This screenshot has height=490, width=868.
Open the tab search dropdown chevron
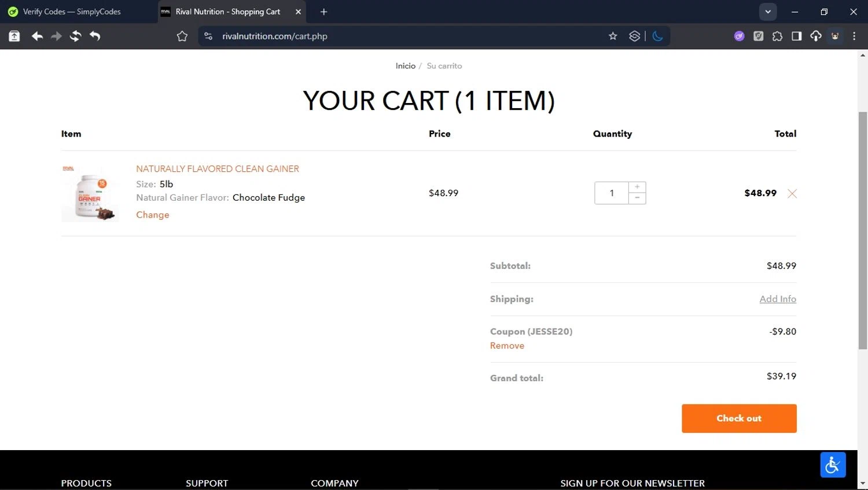(768, 12)
